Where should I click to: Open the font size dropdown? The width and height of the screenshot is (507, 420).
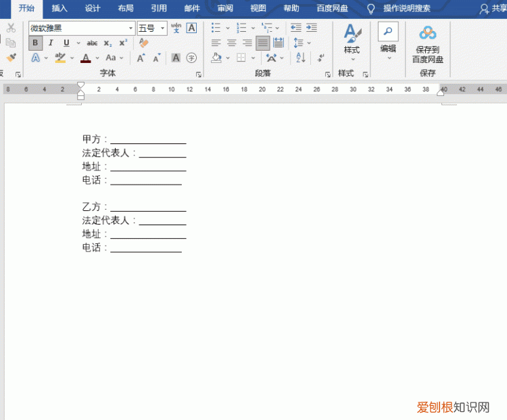click(163, 28)
